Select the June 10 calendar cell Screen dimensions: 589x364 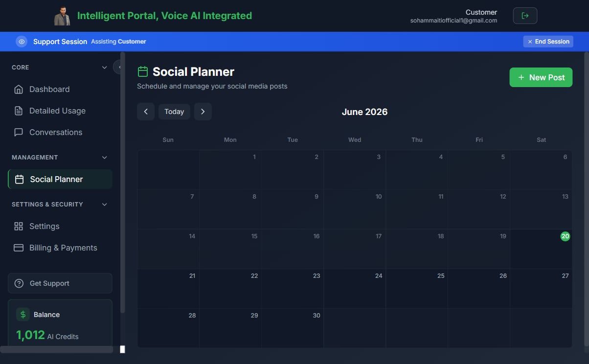click(354, 209)
